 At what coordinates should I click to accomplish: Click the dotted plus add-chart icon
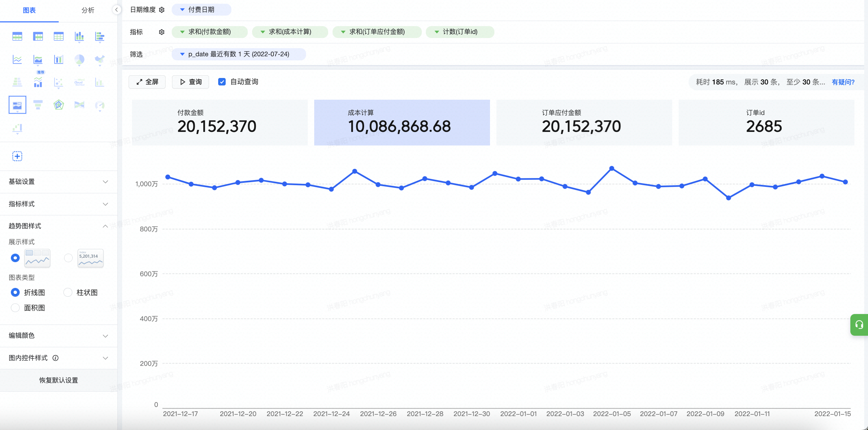17,156
